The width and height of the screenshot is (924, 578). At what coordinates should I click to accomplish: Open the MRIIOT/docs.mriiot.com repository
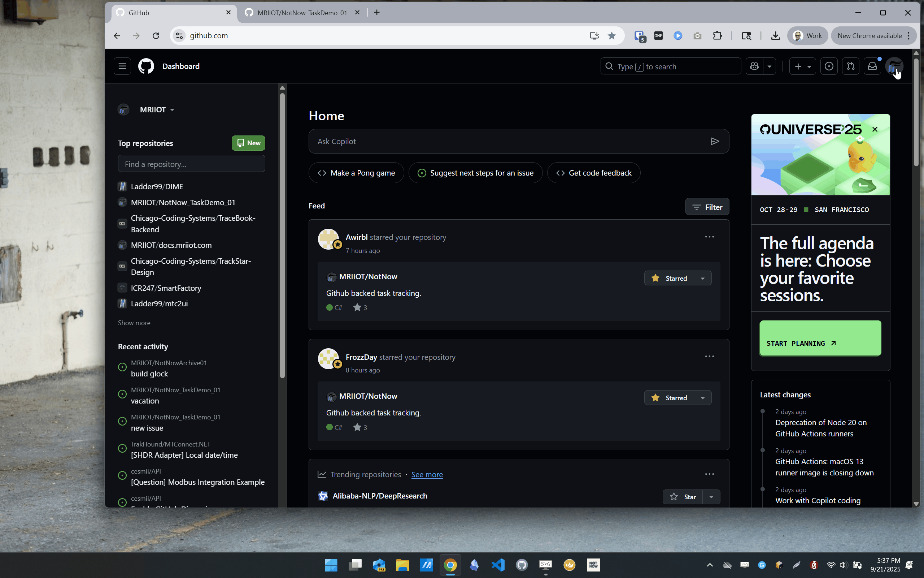click(171, 245)
